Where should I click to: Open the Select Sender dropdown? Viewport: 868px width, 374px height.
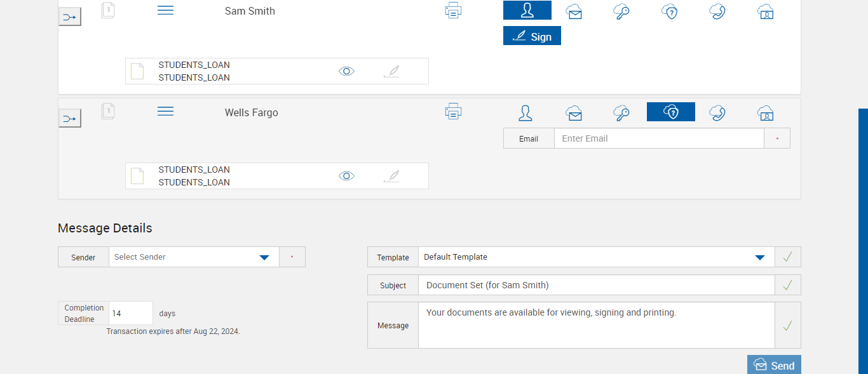click(x=264, y=257)
